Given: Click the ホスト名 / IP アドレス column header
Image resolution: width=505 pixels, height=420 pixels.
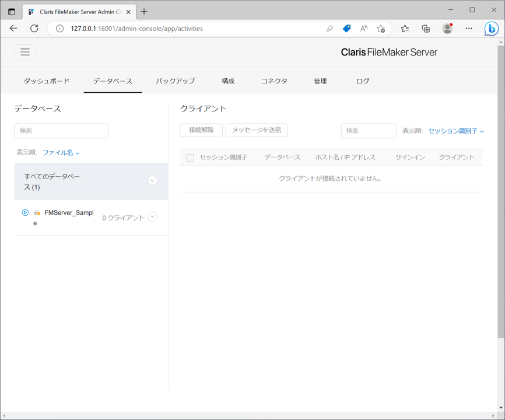Looking at the screenshot, I should pos(345,157).
